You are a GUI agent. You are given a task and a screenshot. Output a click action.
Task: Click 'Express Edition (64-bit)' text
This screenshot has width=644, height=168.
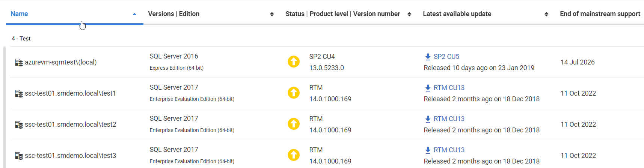point(176,68)
